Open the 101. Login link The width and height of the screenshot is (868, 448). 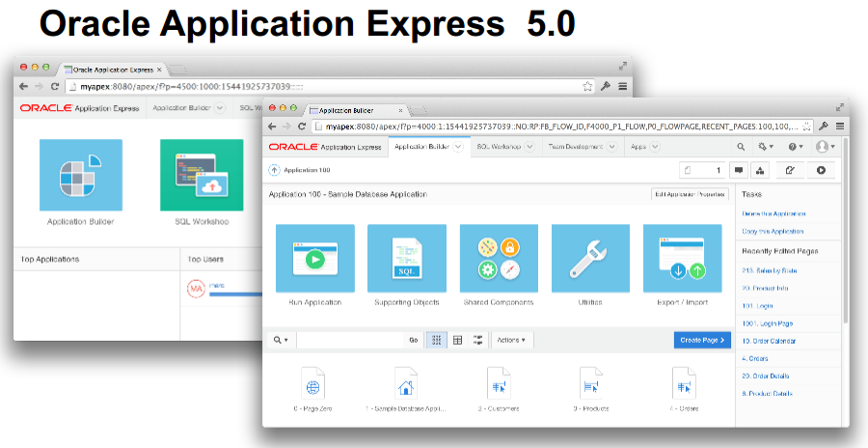tap(757, 306)
